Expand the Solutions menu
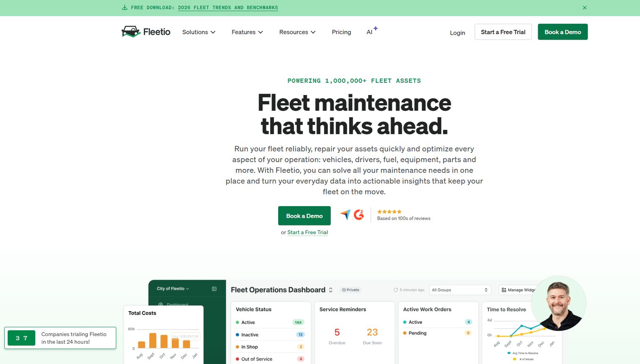Screen dimensions: 640x364 tap(199, 32)
